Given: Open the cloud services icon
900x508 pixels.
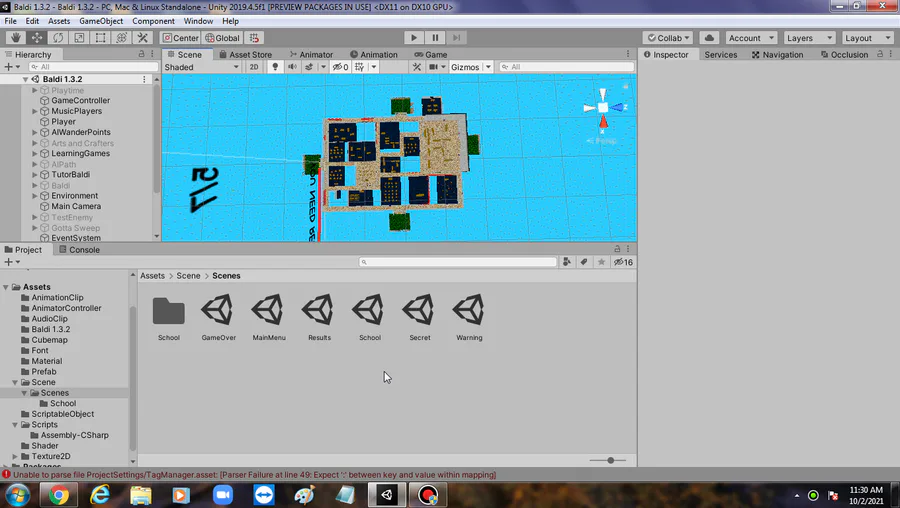Looking at the screenshot, I should point(709,38).
